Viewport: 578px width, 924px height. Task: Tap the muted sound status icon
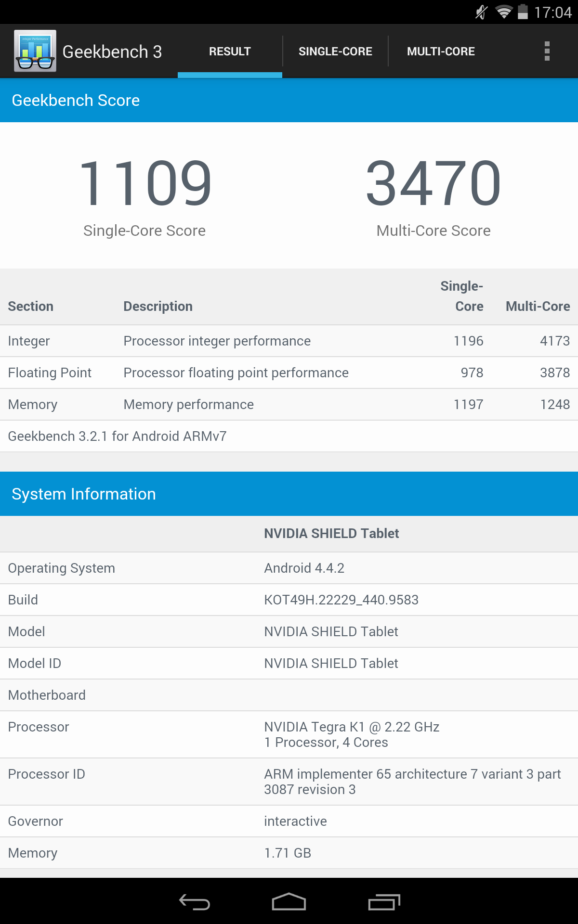(481, 12)
